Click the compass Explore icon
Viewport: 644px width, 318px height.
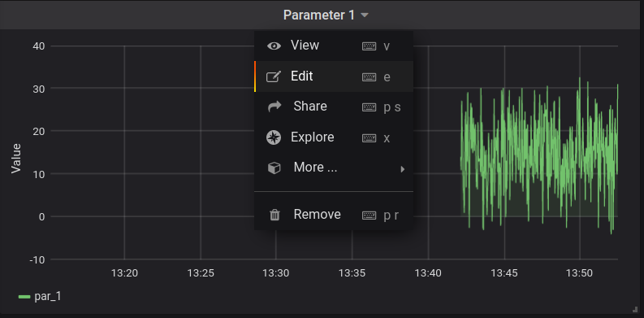274,137
